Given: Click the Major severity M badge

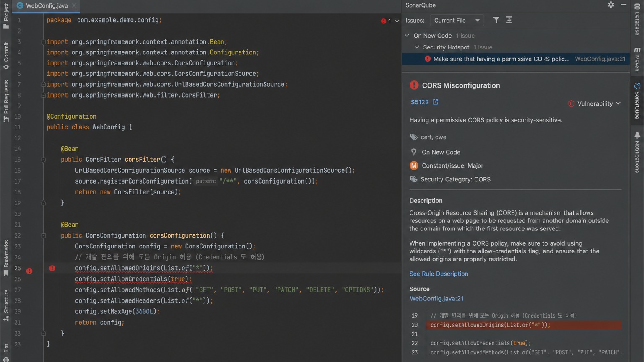Looking at the screenshot, I should [x=414, y=165].
